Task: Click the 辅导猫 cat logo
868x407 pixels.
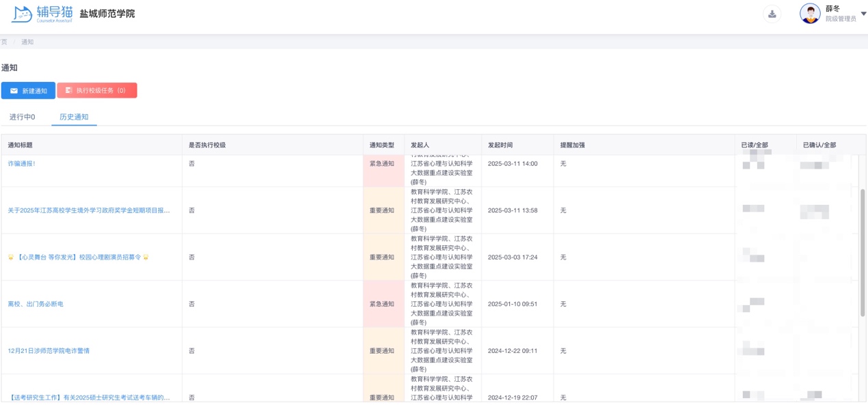Action: 23,14
